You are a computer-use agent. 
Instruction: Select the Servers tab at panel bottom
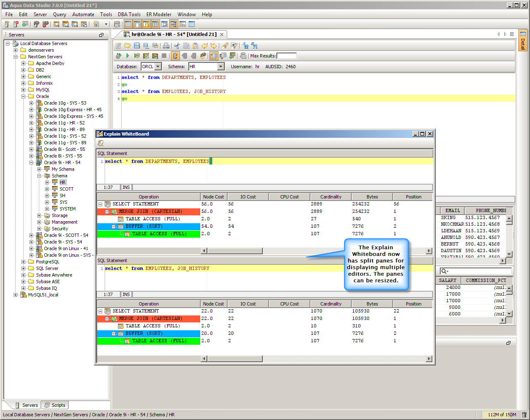(x=26, y=405)
